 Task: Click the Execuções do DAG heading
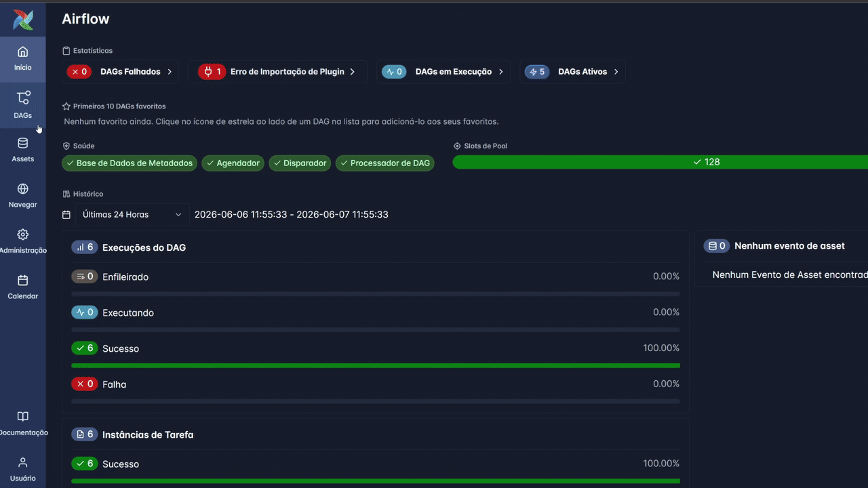144,247
